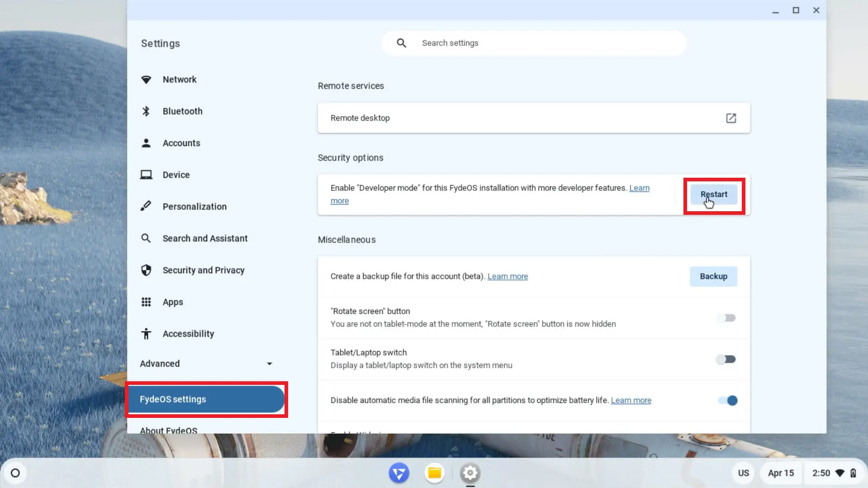Select the Accounts icon in sidebar
868x488 pixels.
(146, 143)
